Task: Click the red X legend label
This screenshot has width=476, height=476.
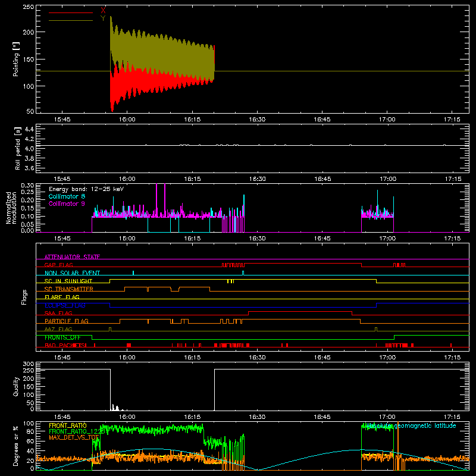Action: 103,11
